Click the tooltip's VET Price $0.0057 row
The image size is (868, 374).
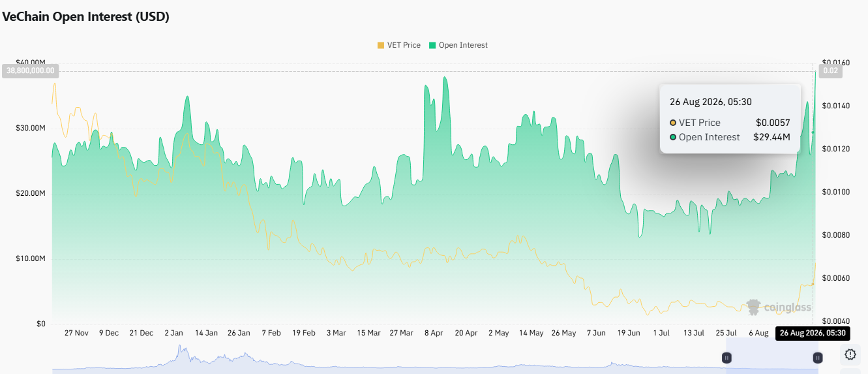click(730, 123)
